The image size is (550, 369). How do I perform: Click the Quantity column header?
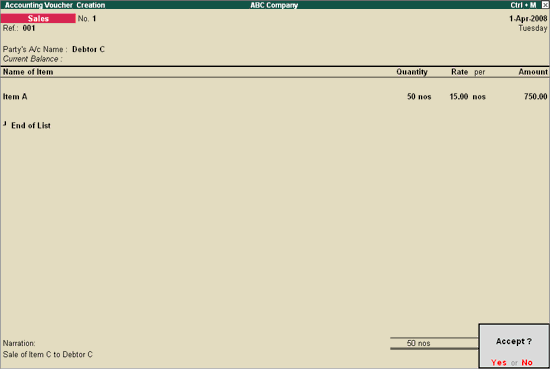(x=412, y=72)
